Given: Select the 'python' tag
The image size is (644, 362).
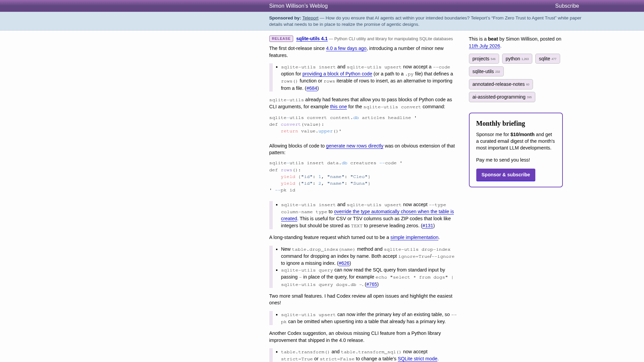Looking at the screenshot, I should point(517,59).
